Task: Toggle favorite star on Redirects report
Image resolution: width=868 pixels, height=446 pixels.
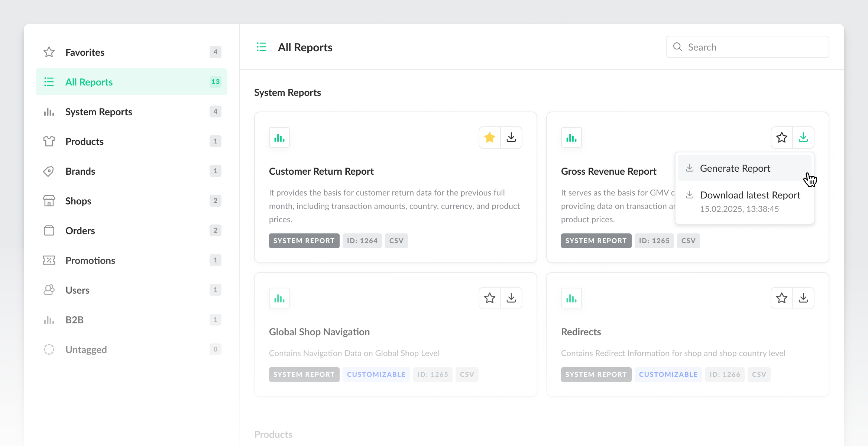Action: click(x=782, y=298)
